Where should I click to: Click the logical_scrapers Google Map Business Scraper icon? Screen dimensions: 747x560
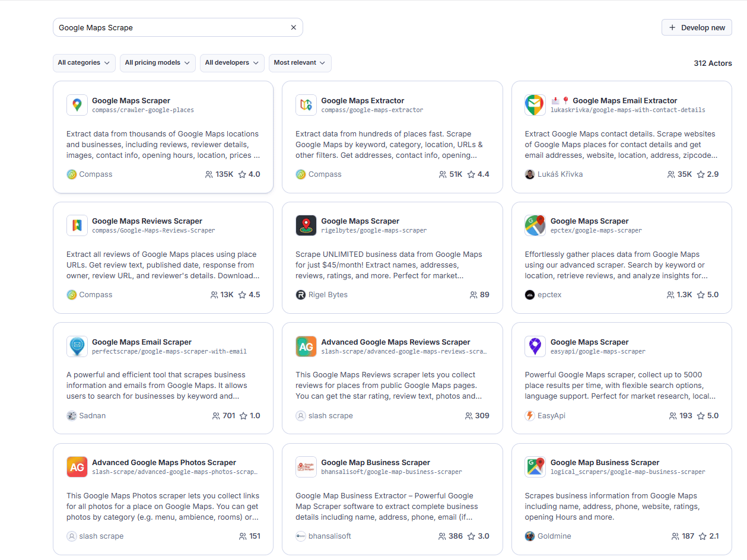(x=535, y=467)
